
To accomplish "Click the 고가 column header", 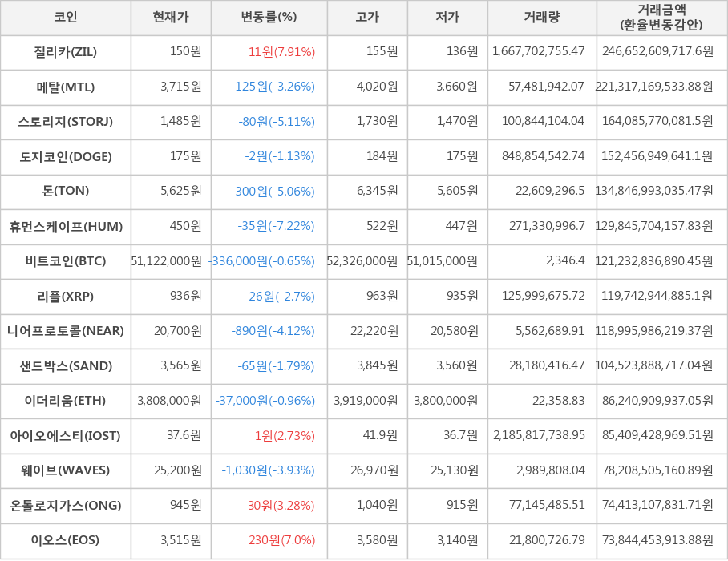I will pos(367,18).
